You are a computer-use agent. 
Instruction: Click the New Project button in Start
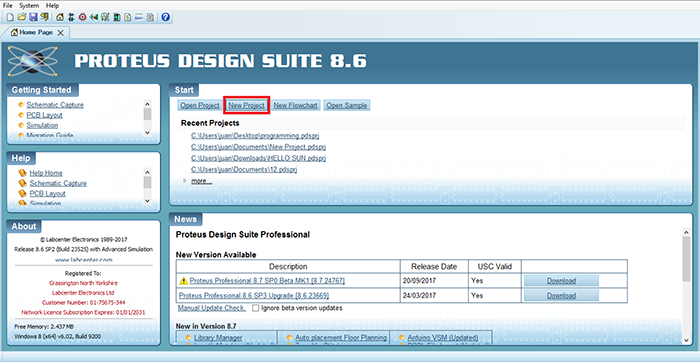247,105
